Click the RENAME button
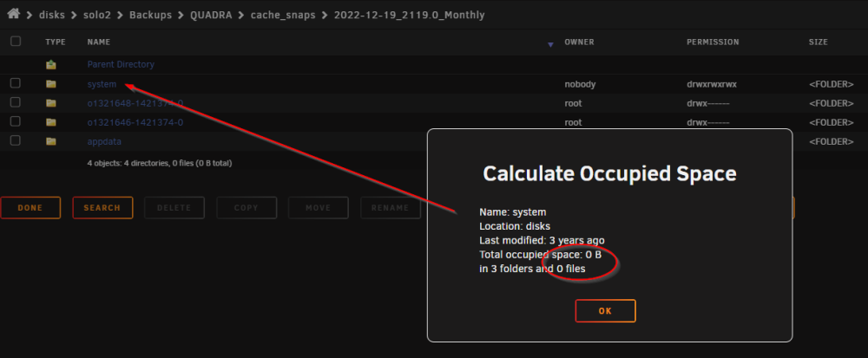 [391, 208]
